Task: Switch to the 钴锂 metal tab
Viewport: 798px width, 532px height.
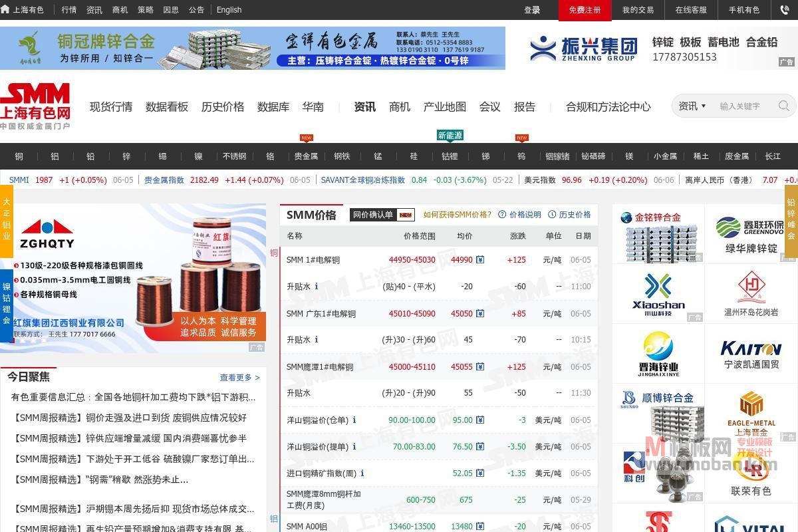Action: coord(450,156)
